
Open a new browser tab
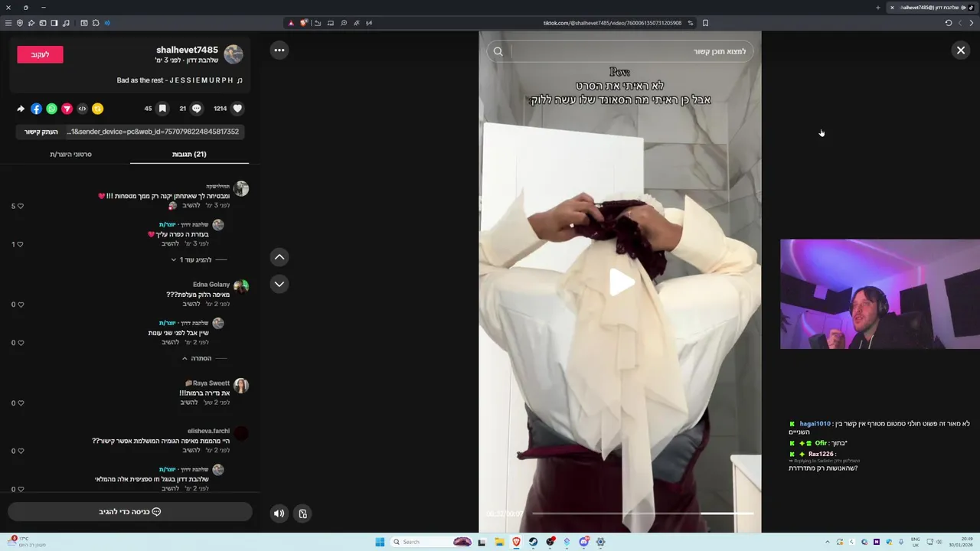(x=878, y=8)
